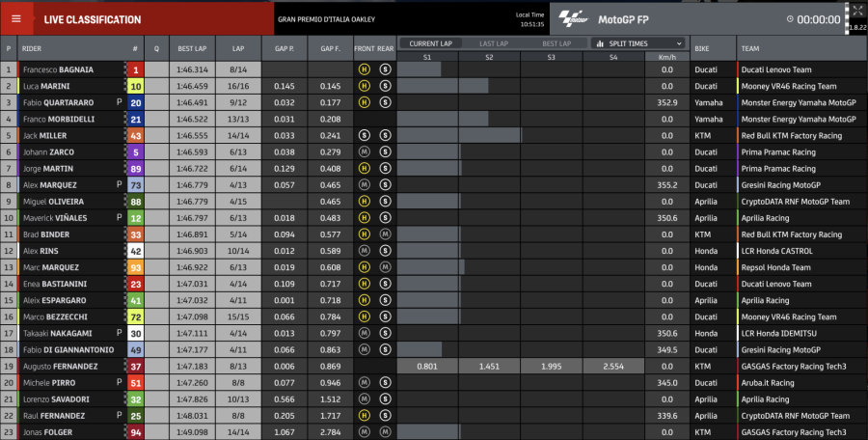This screenshot has width=868, height=440.
Task: Select rider Fabio DI GIANNANTONIO
Action: click(x=68, y=349)
